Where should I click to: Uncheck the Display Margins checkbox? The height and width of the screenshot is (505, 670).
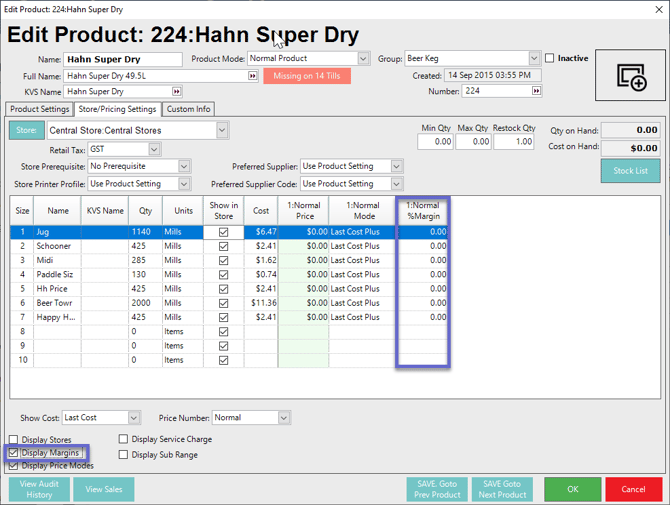tap(14, 453)
